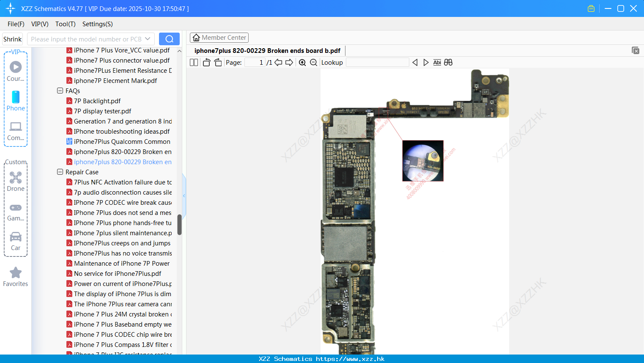Open 7P display tester.pdf

pos(102,111)
